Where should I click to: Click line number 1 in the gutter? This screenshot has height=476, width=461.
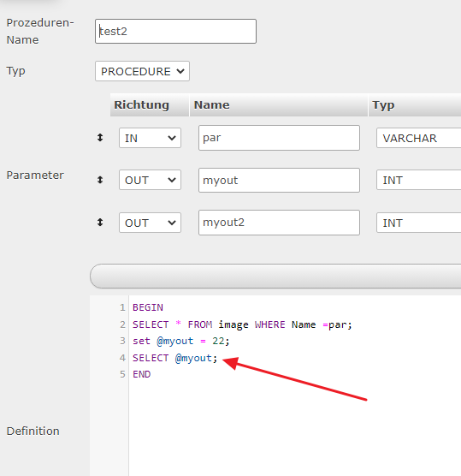(122, 307)
